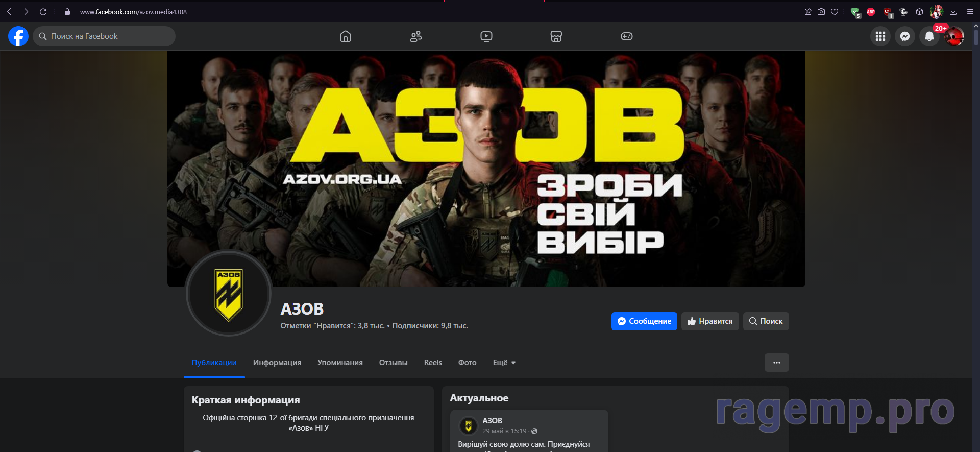Open the Marketplace icon
The image size is (980, 452).
pyautogui.click(x=556, y=36)
